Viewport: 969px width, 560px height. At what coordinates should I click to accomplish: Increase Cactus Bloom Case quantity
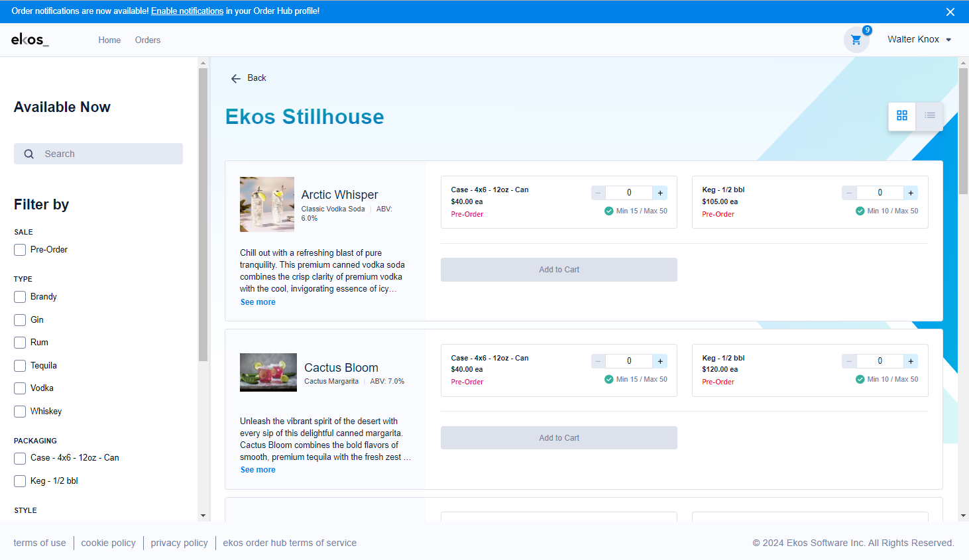click(660, 361)
